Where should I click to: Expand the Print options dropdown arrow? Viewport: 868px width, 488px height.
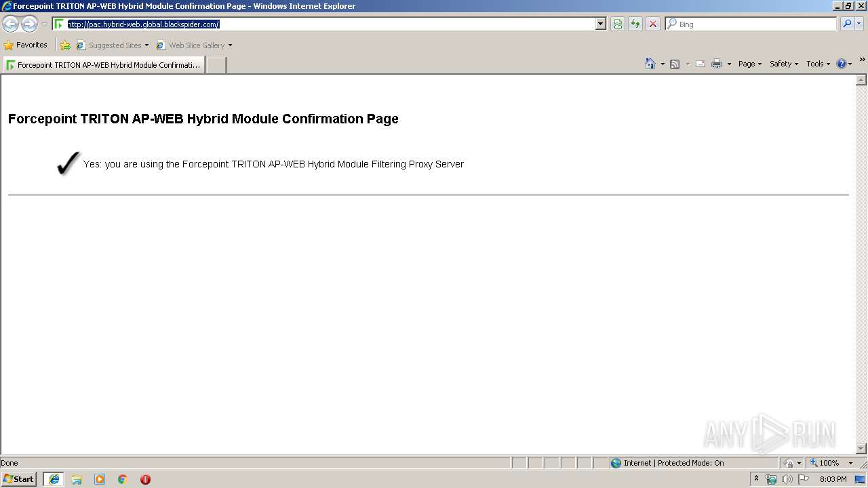pos(729,64)
